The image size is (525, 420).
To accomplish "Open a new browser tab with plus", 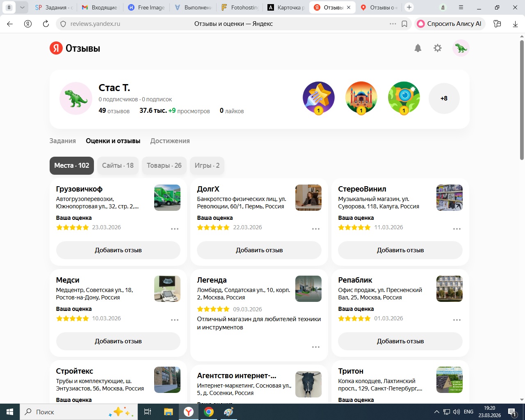I will [409, 7].
